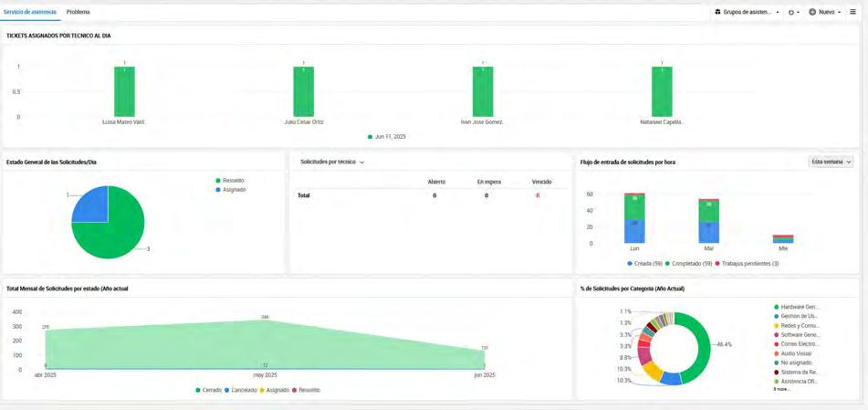Toggle the Cerrado legend in monthly chart

click(x=208, y=390)
